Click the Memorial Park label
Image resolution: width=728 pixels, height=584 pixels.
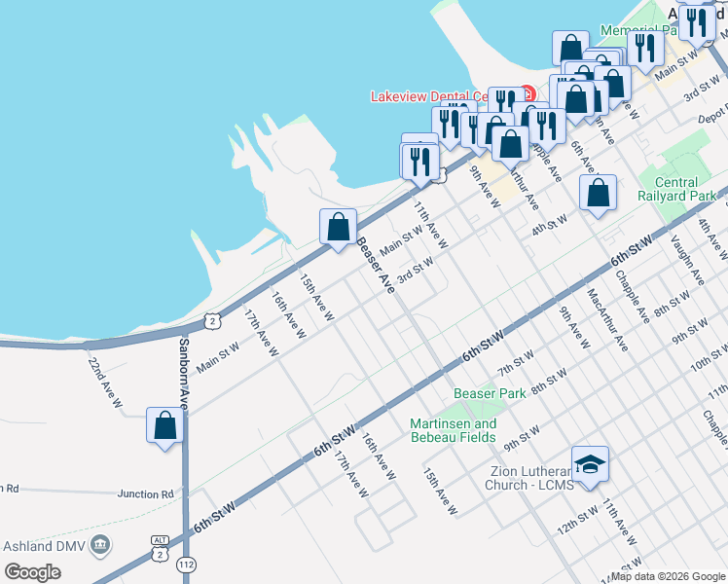click(x=639, y=30)
